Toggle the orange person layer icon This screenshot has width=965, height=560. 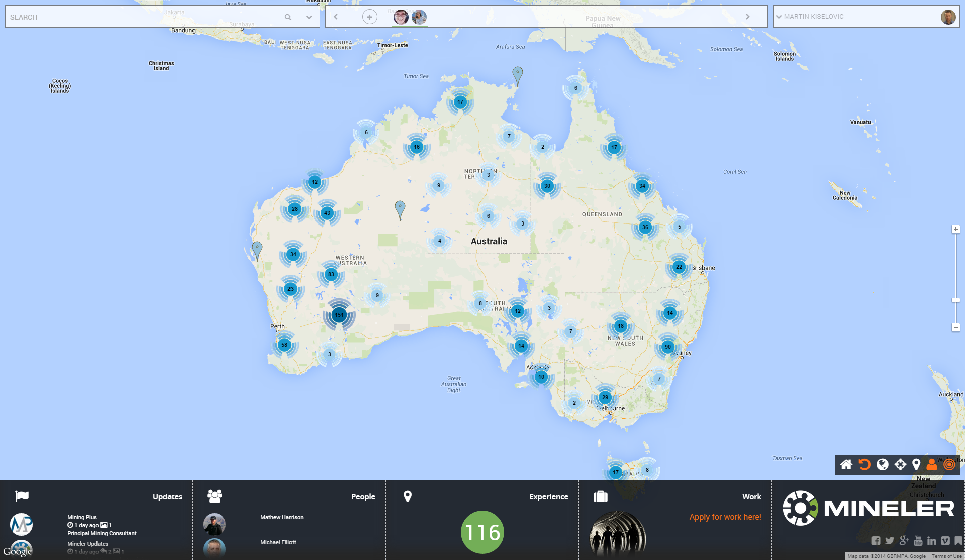tap(932, 464)
